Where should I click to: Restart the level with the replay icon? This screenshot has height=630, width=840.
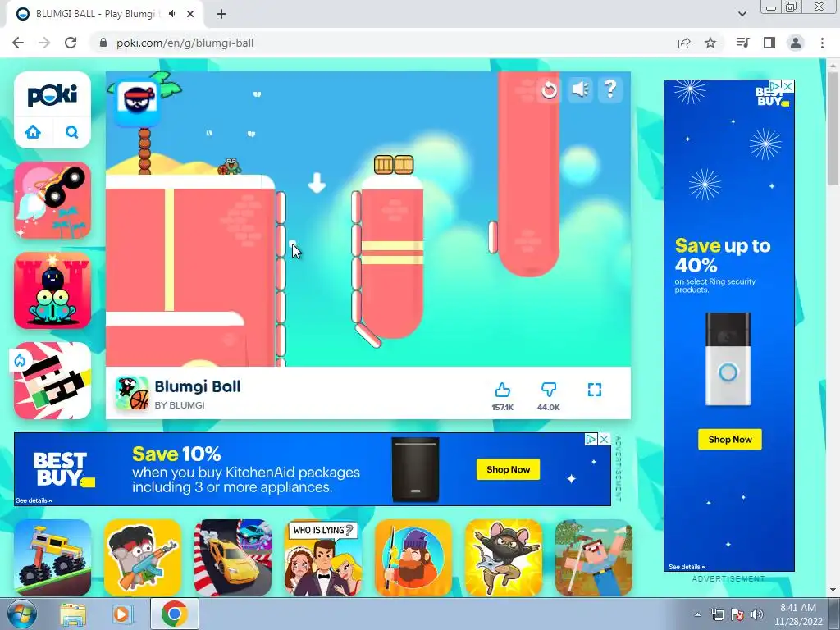(x=549, y=89)
